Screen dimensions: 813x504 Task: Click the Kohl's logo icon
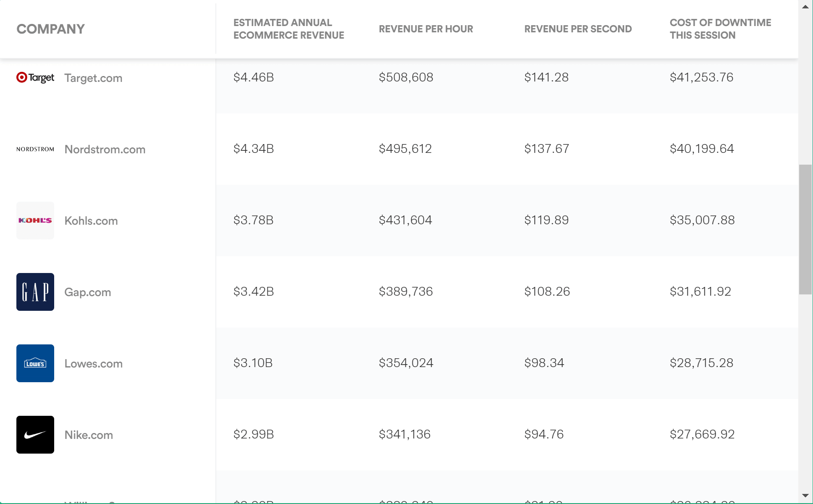point(35,220)
